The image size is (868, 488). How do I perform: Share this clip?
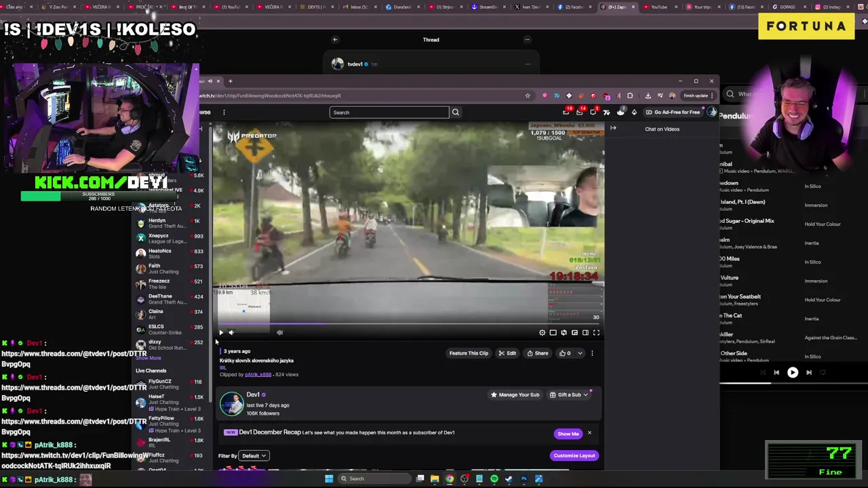[538, 353]
